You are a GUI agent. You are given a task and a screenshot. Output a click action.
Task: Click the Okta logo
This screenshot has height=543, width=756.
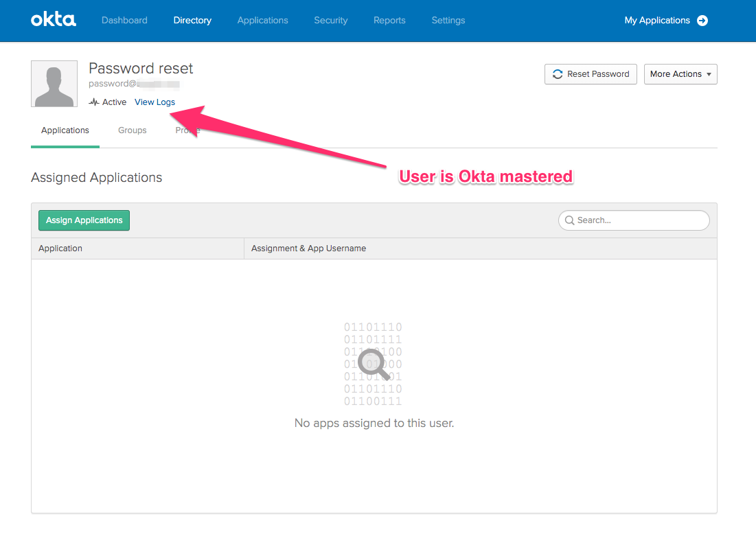[54, 20]
